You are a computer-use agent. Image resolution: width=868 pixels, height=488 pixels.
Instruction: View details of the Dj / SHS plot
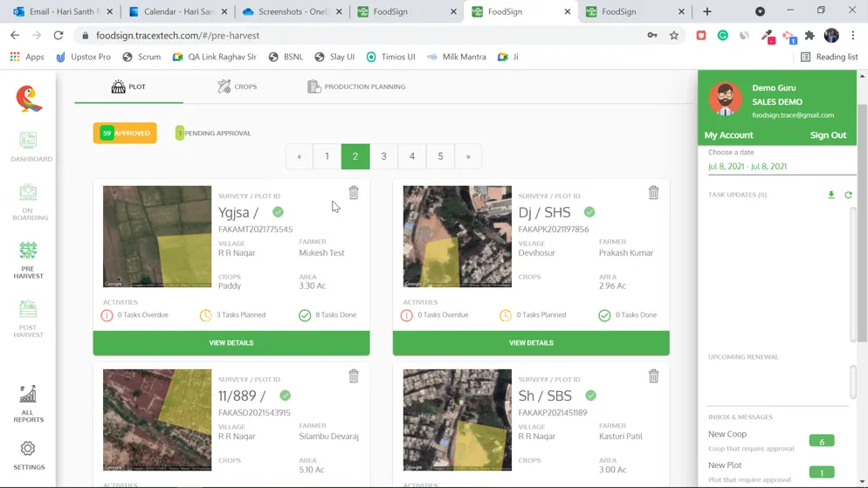click(x=531, y=343)
